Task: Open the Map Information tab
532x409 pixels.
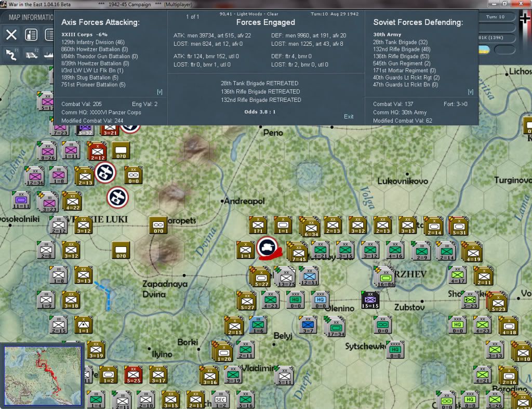Action: 31,17
